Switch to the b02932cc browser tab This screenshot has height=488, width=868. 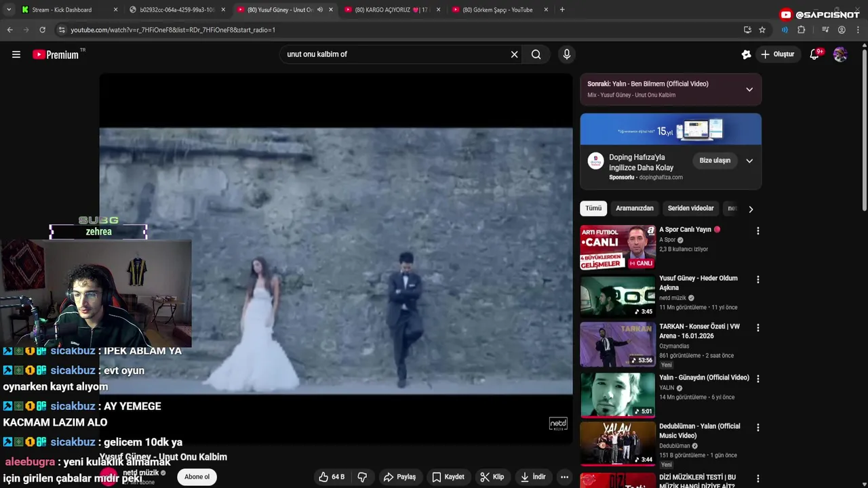pyautogui.click(x=177, y=9)
